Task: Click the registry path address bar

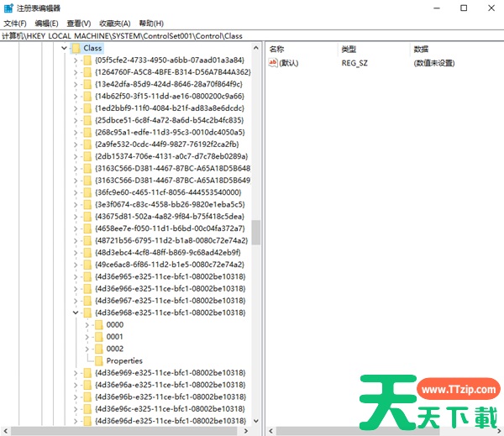Action: coord(252,36)
